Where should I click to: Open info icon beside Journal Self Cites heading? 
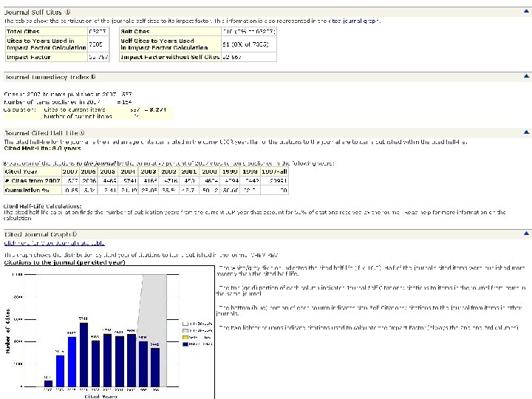point(67,12)
